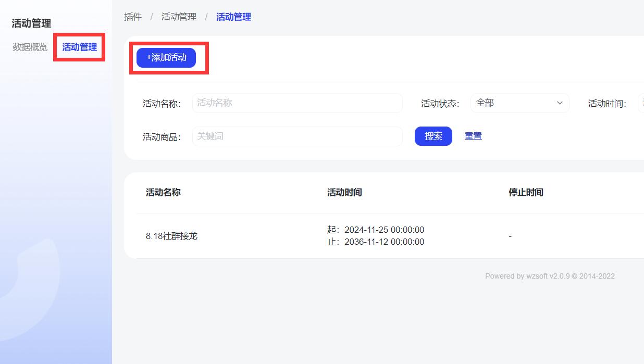Click the current 活动管理 breadcrumb item

(x=233, y=17)
